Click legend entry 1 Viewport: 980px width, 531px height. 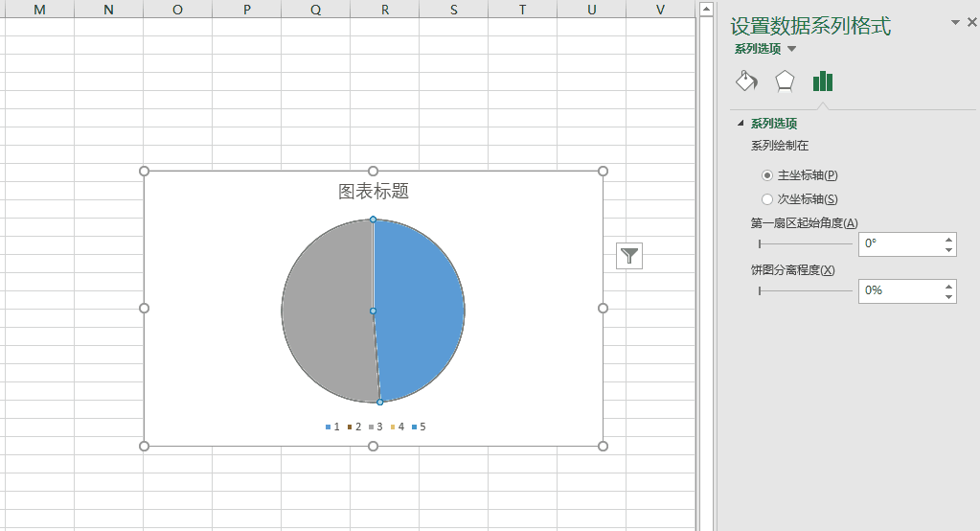tap(332, 427)
